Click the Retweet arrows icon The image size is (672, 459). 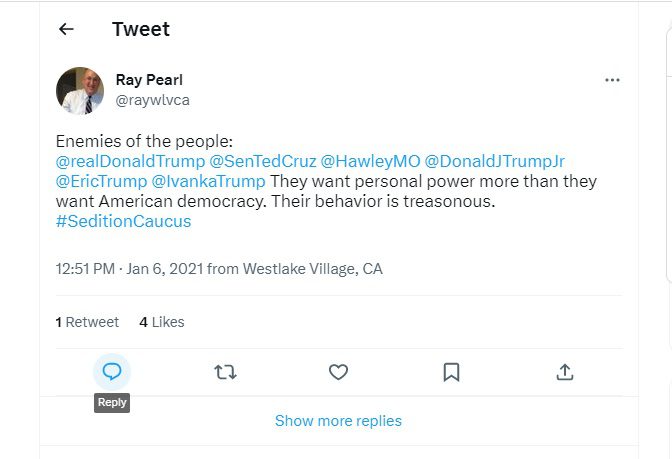point(225,372)
